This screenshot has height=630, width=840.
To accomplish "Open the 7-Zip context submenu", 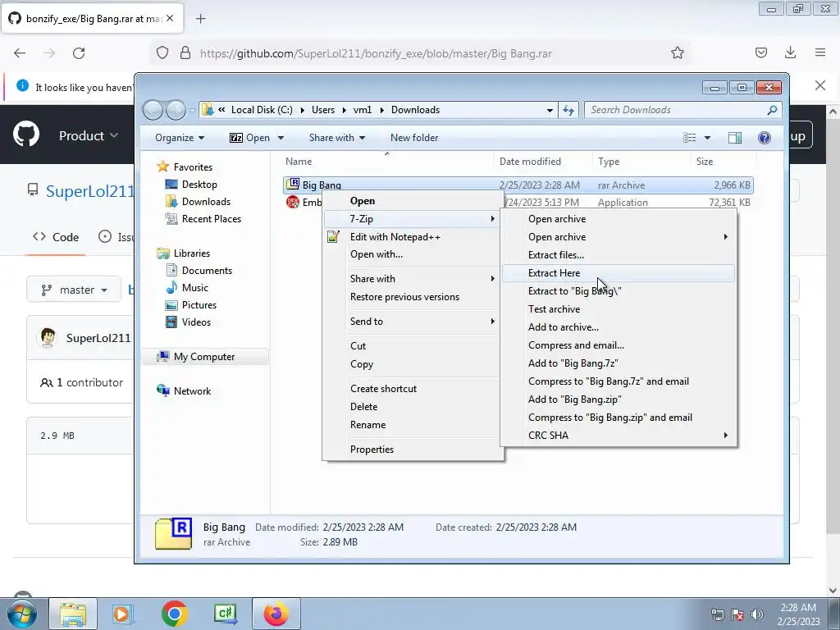I will pos(412,219).
